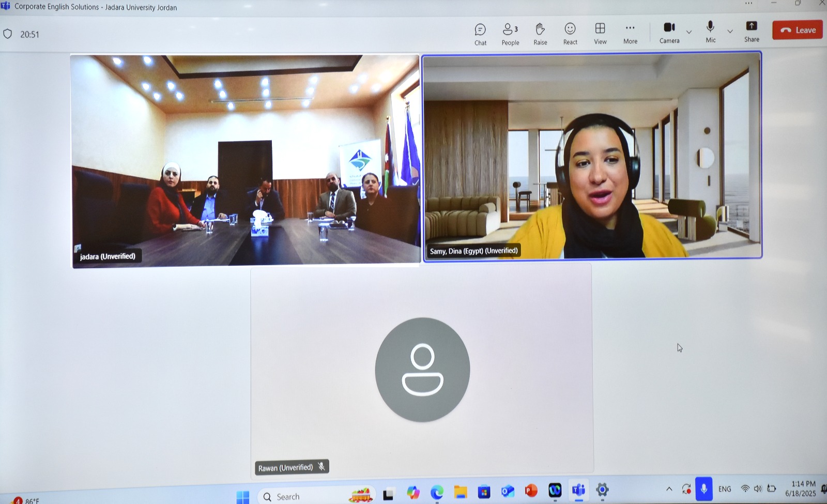Image resolution: width=827 pixels, height=504 pixels.
Task: Click Rawan's participant avatar tile
Action: (x=422, y=370)
